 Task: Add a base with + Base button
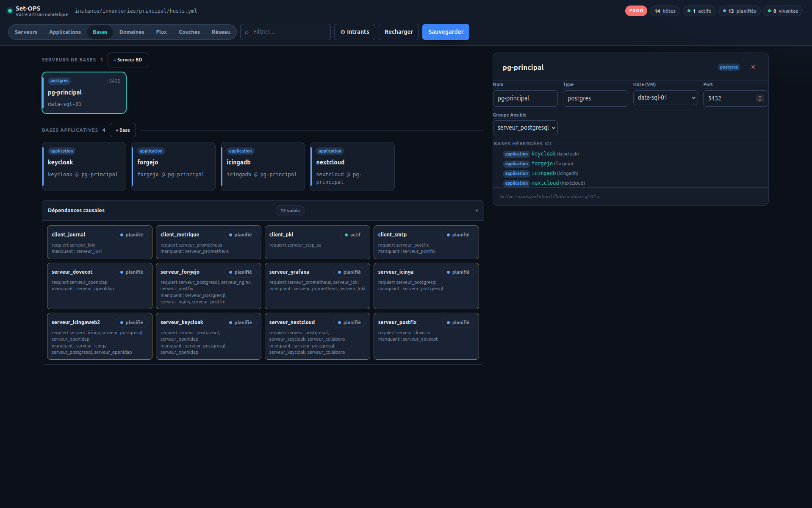click(123, 130)
